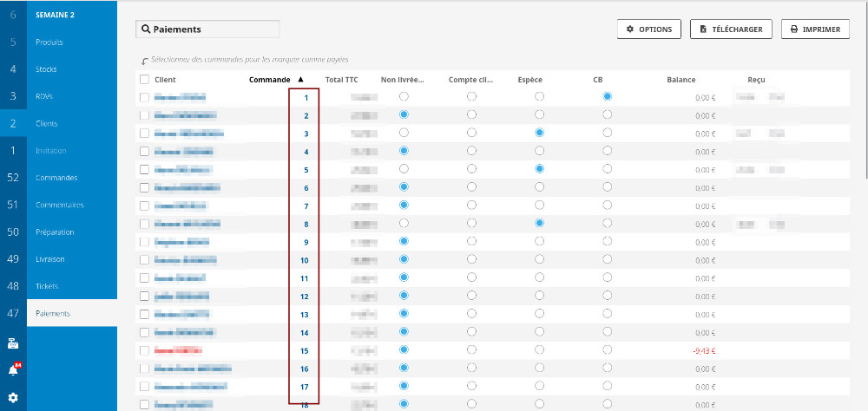The image size is (868, 411).
Task: Open the cash register icon in sidebar
Action: (13, 343)
